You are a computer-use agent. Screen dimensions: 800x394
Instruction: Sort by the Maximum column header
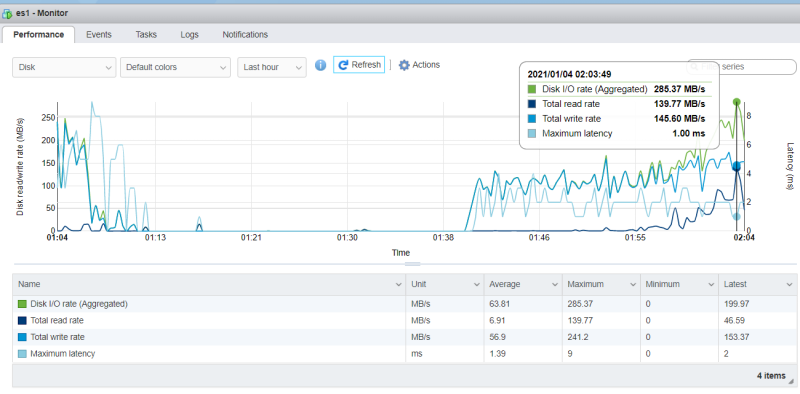601,284
